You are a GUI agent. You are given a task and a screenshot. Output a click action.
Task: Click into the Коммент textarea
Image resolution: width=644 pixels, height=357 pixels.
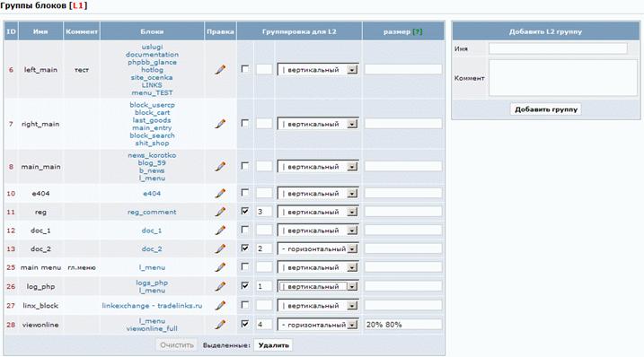coord(562,78)
